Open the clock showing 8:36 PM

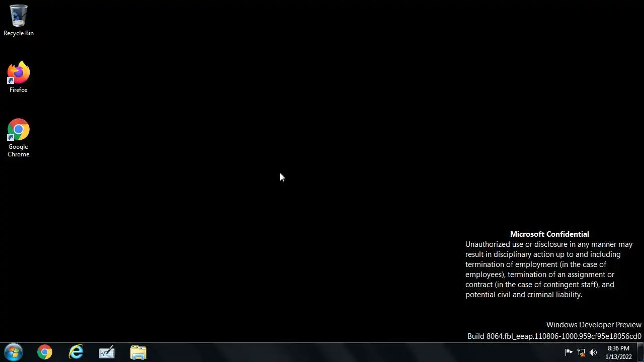(x=618, y=352)
